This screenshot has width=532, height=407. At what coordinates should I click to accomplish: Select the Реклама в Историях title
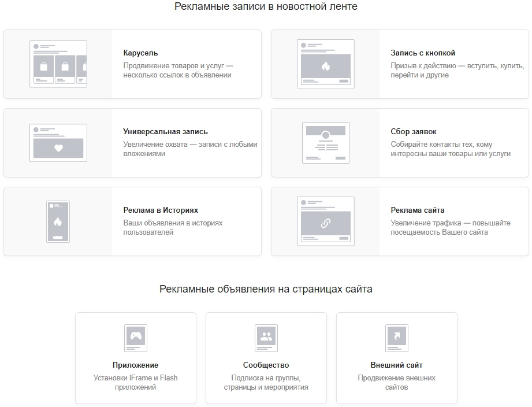pyautogui.click(x=161, y=210)
